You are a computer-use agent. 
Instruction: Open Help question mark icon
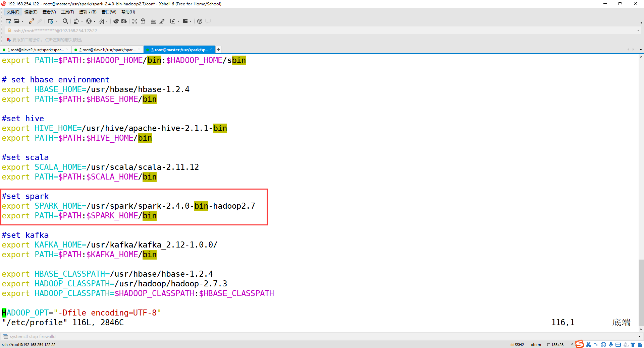pyautogui.click(x=200, y=21)
